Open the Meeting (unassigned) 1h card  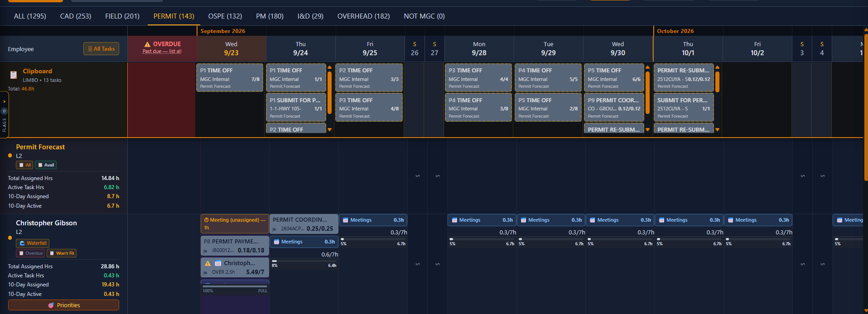(235, 224)
